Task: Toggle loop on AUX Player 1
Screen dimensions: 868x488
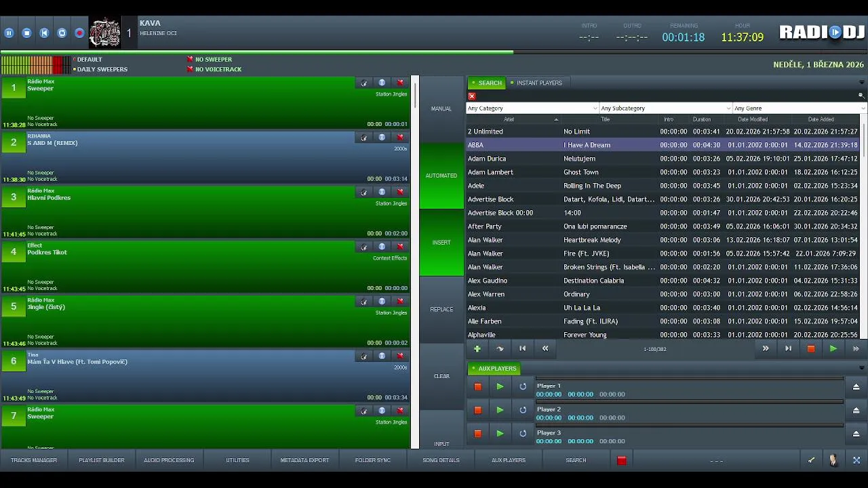Action: point(523,386)
